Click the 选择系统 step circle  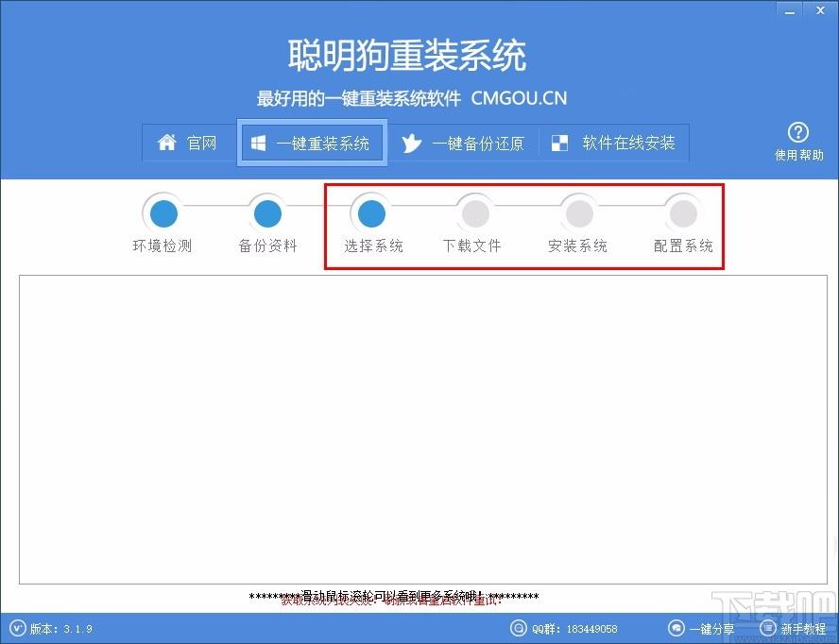[371, 214]
